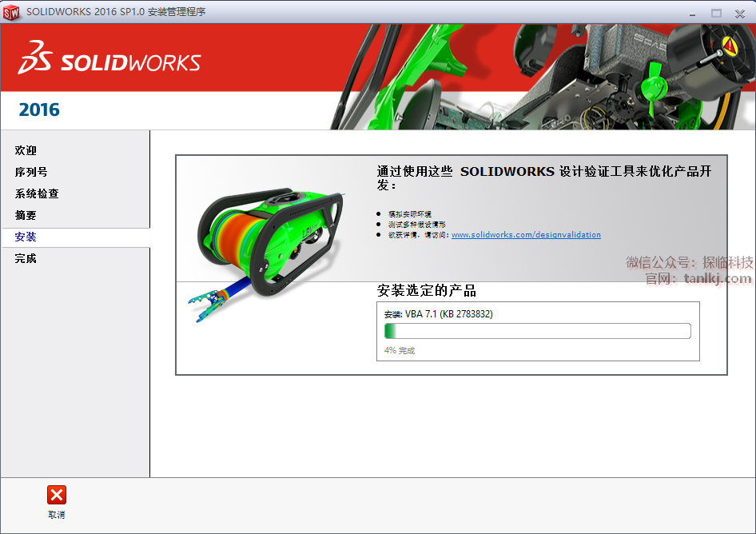Click the VBA 7.1 install status text
The image size is (756, 534).
coord(439,314)
